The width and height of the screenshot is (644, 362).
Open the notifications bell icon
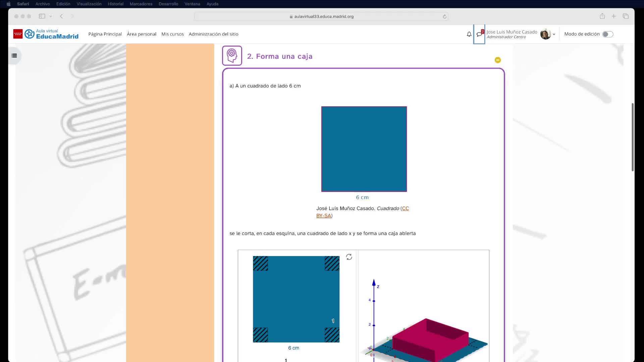point(469,34)
